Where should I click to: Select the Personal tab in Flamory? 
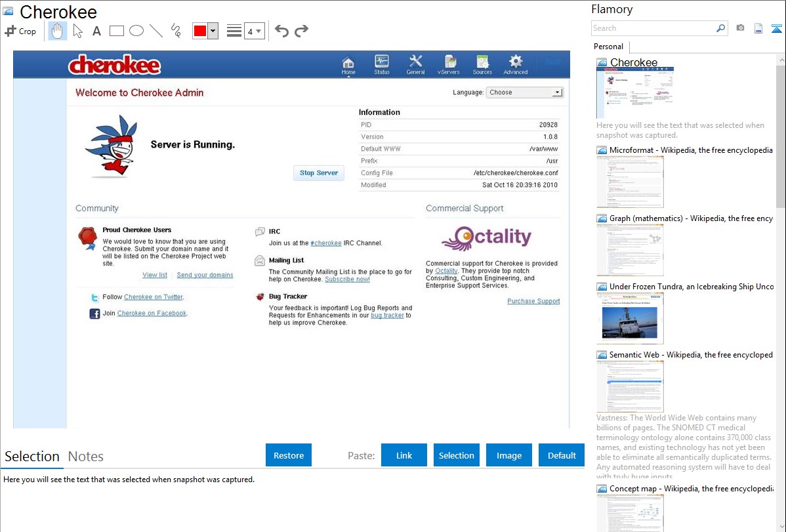pos(609,47)
